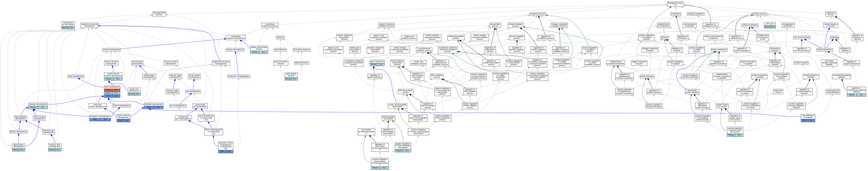
Task: Select the spinal cord development node
Action: point(134,91)
